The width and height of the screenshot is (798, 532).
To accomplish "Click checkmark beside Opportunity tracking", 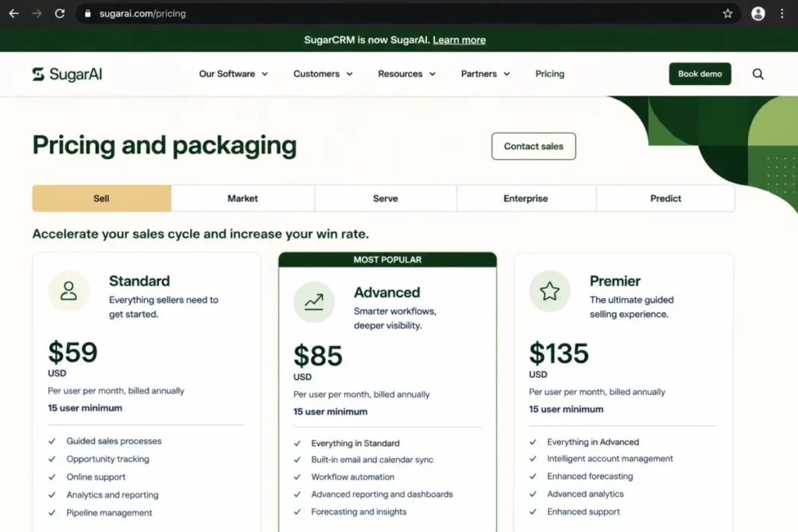I will [52, 459].
